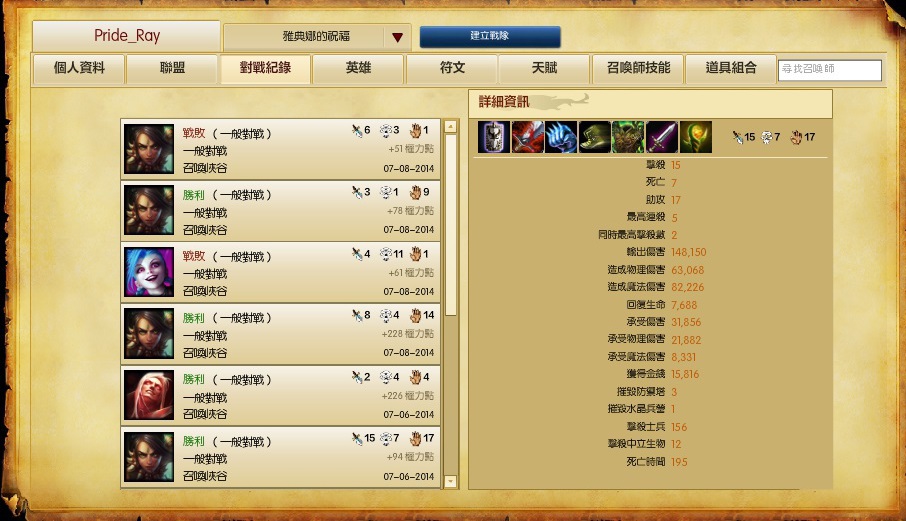Click the green armored creature item icon
The height and width of the screenshot is (521, 906).
(628, 137)
